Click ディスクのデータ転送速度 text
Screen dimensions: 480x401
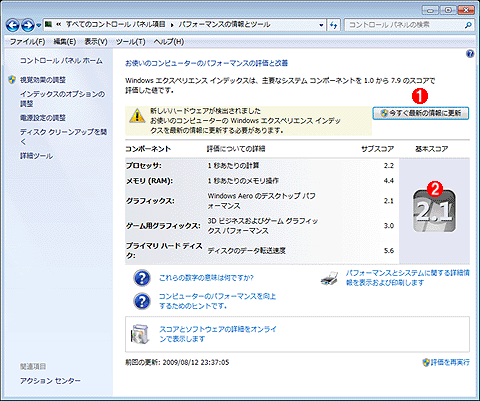click(x=247, y=251)
